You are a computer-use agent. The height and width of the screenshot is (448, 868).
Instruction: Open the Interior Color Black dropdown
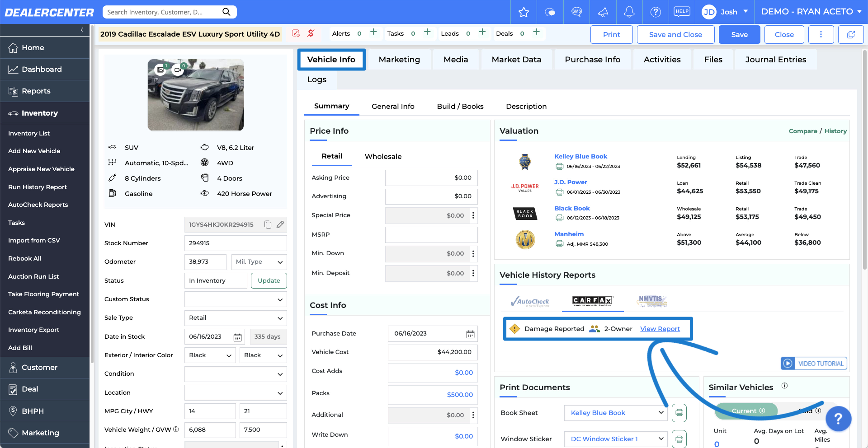pyautogui.click(x=263, y=355)
